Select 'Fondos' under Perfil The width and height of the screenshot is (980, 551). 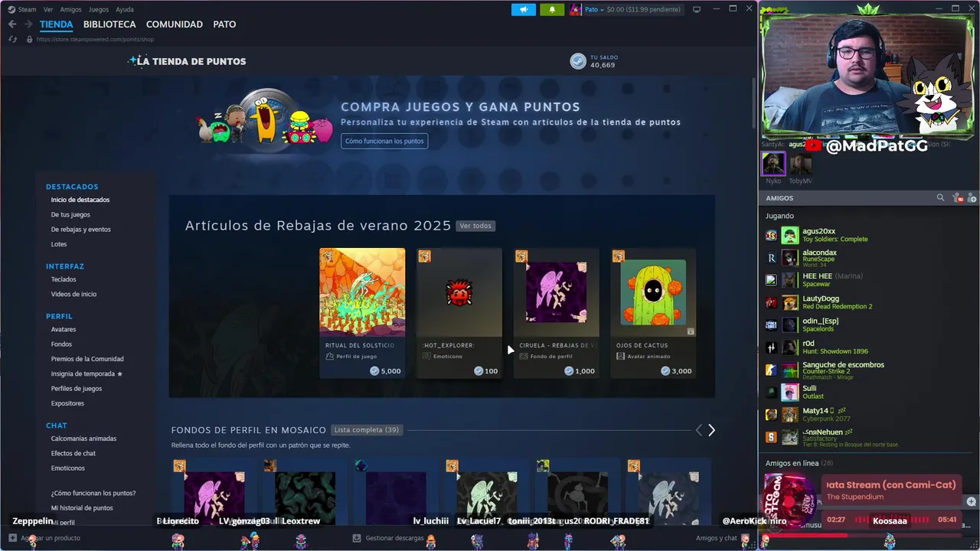(x=61, y=344)
